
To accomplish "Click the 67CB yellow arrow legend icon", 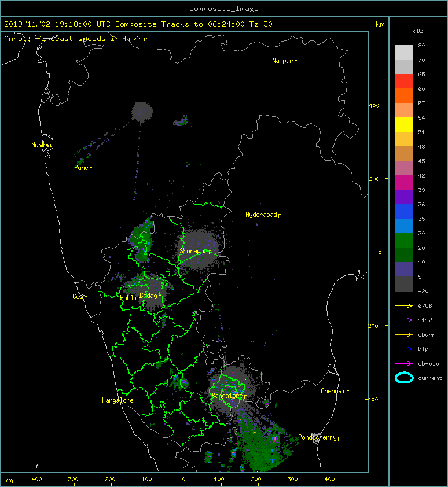I will (404, 306).
